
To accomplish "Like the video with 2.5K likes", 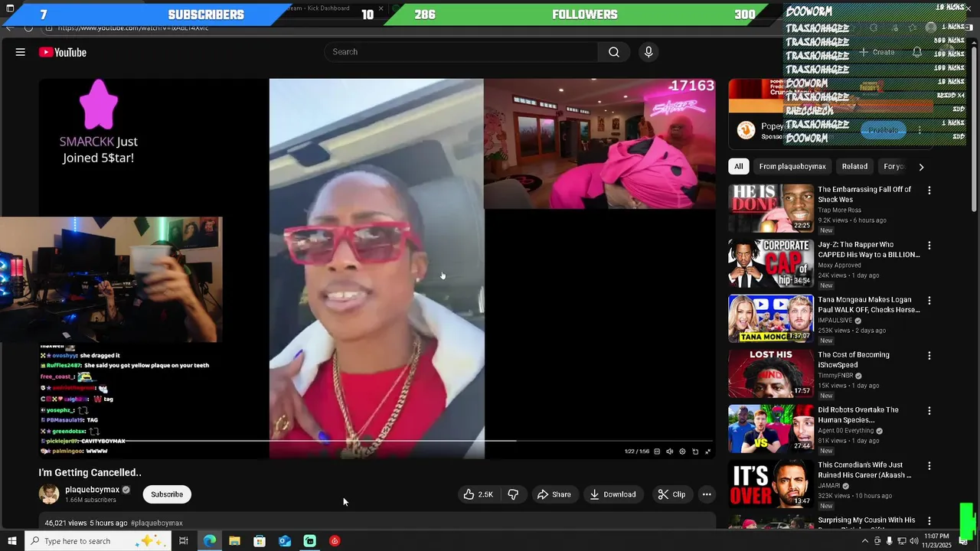I will click(478, 494).
